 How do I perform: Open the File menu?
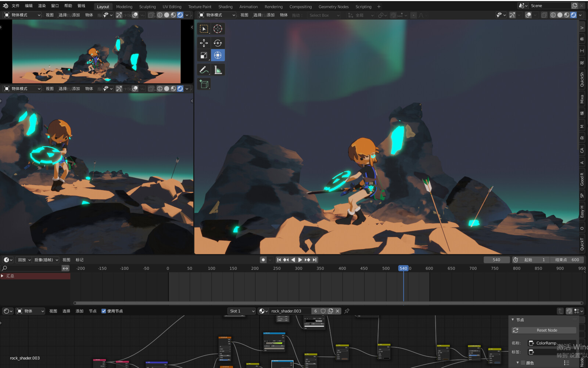(x=15, y=6)
